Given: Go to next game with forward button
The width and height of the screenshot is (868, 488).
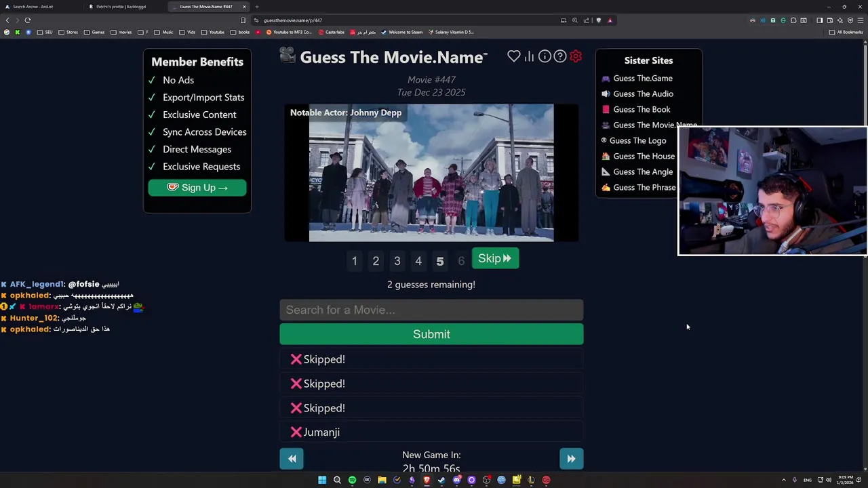Looking at the screenshot, I should click(x=571, y=459).
